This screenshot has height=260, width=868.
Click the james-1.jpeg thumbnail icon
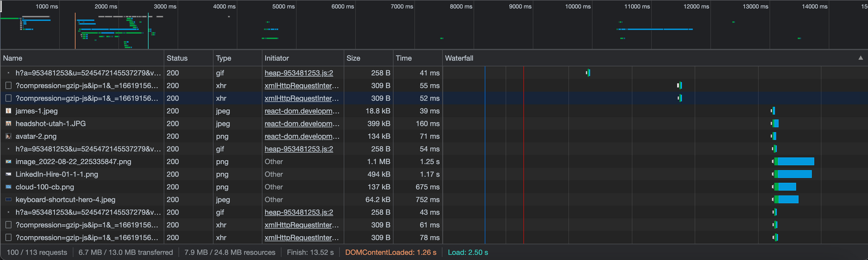[x=8, y=111]
